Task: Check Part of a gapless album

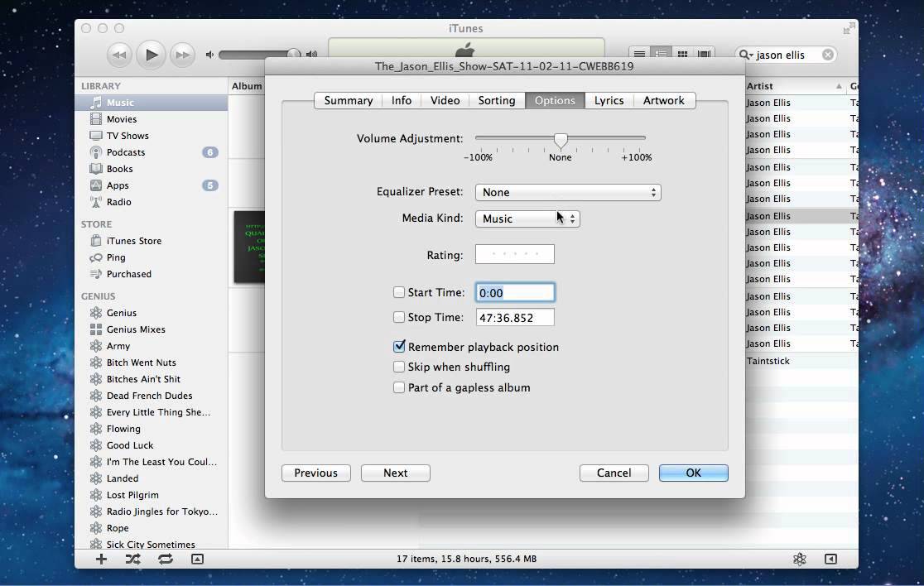Action: click(399, 387)
